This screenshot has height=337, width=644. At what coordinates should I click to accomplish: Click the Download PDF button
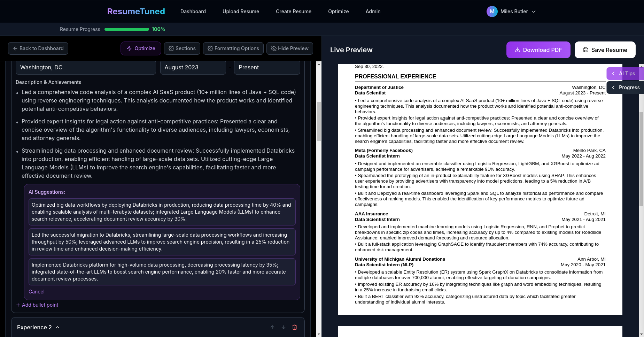pyautogui.click(x=538, y=50)
